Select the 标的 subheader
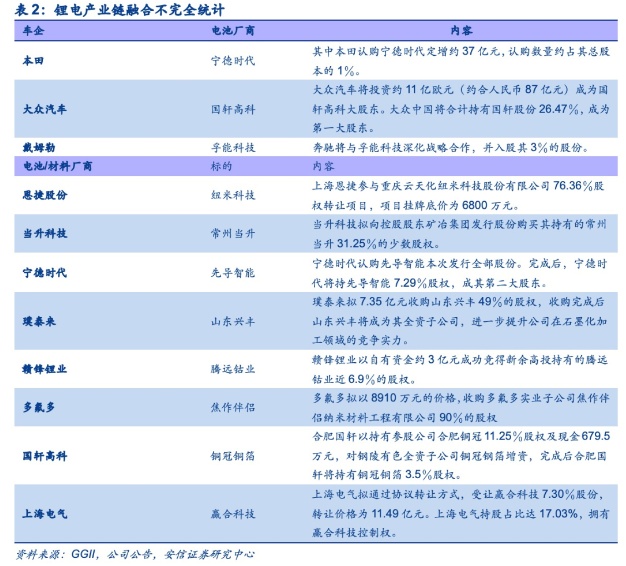This screenshot has height=566, width=626. coord(222,166)
